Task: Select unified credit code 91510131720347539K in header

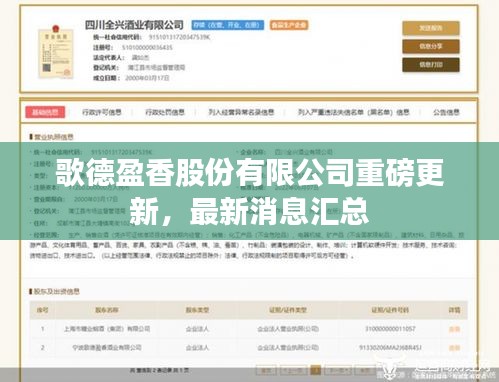Action: point(179,37)
